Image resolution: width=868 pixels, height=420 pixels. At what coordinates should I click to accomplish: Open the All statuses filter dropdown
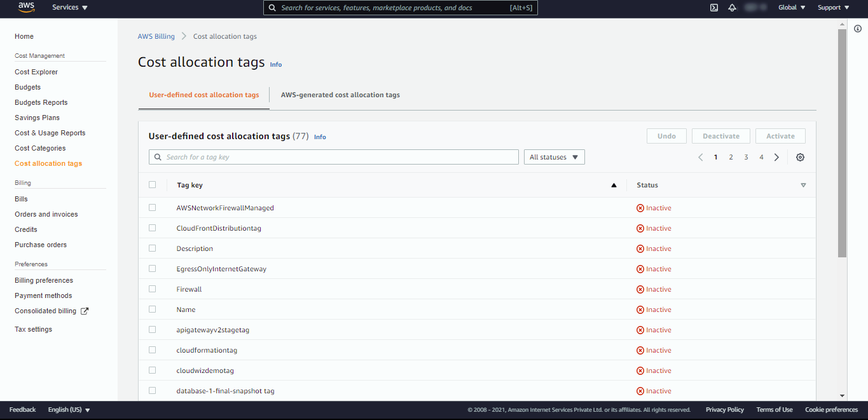pyautogui.click(x=554, y=158)
